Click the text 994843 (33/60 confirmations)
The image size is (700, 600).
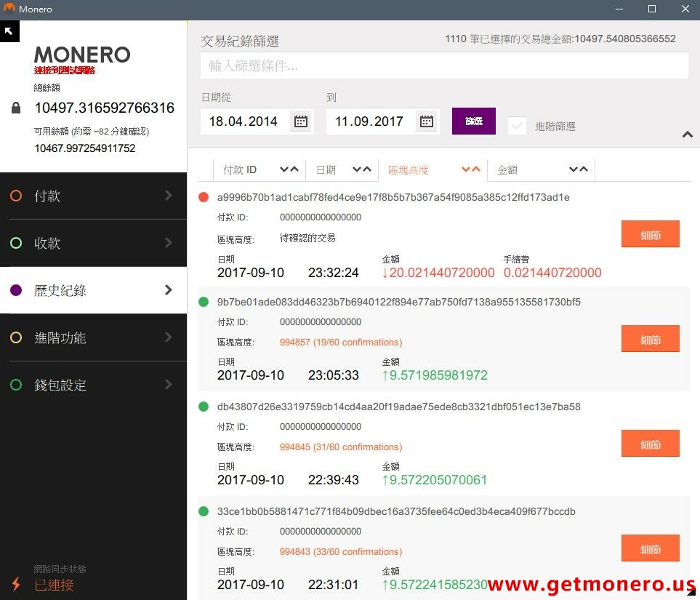pos(341,551)
